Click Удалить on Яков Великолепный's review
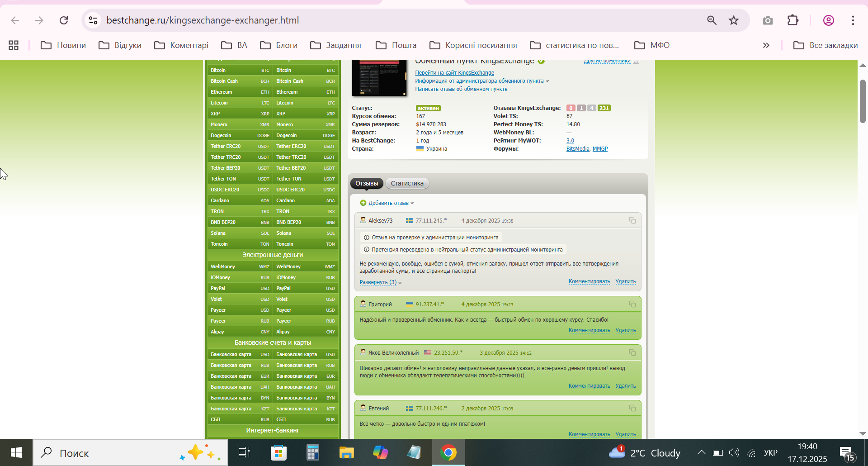The height and width of the screenshot is (466, 868). pos(625,386)
